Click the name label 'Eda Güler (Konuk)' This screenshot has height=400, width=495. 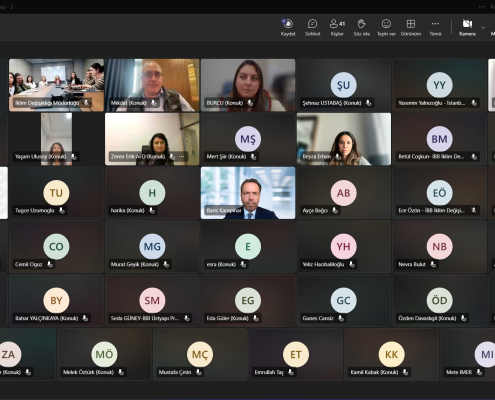227,318
